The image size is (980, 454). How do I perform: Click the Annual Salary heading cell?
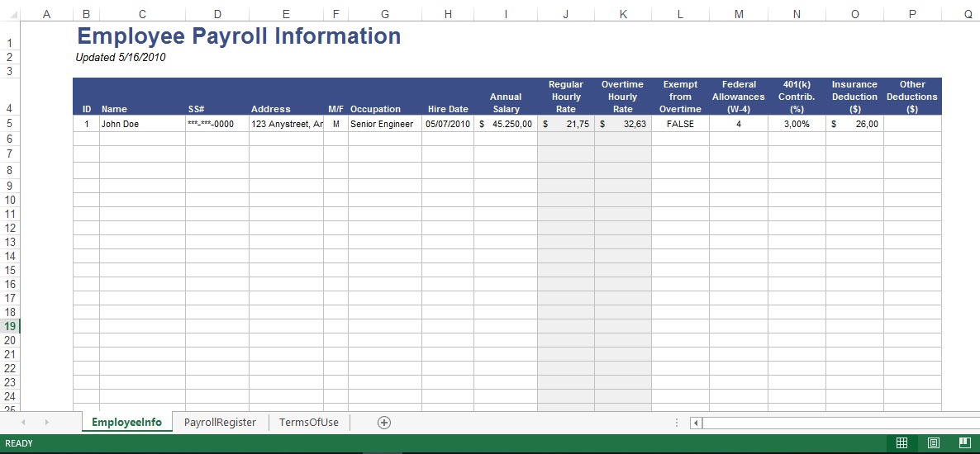(506, 97)
